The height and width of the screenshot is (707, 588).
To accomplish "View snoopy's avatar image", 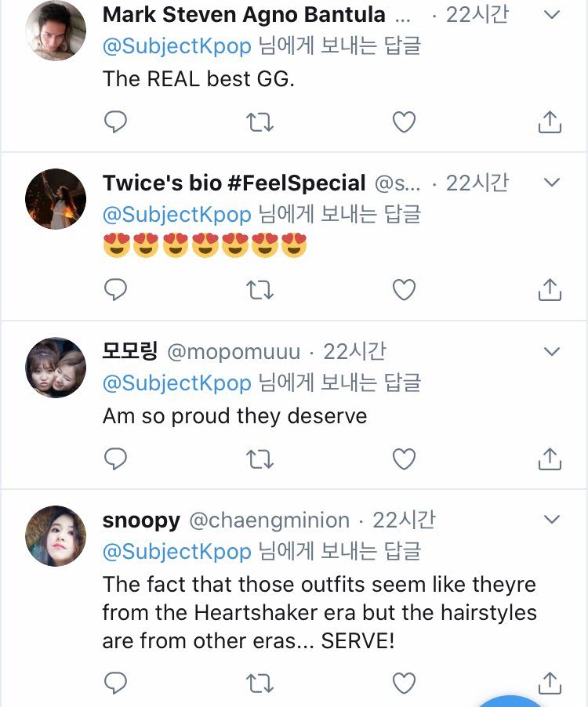I will (x=56, y=536).
